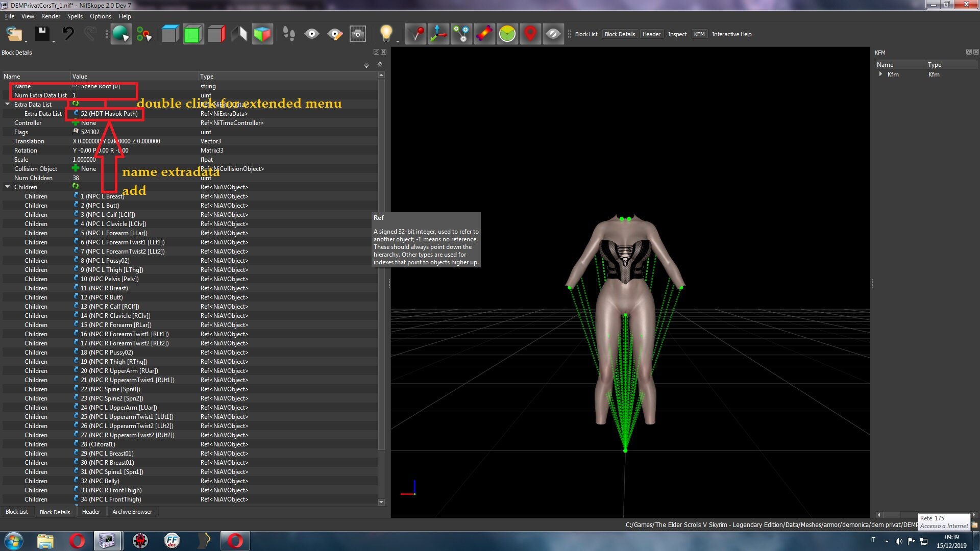Open the Options menu
The height and width of the screenshot is (551, 980).
click(x=101, y=16)
